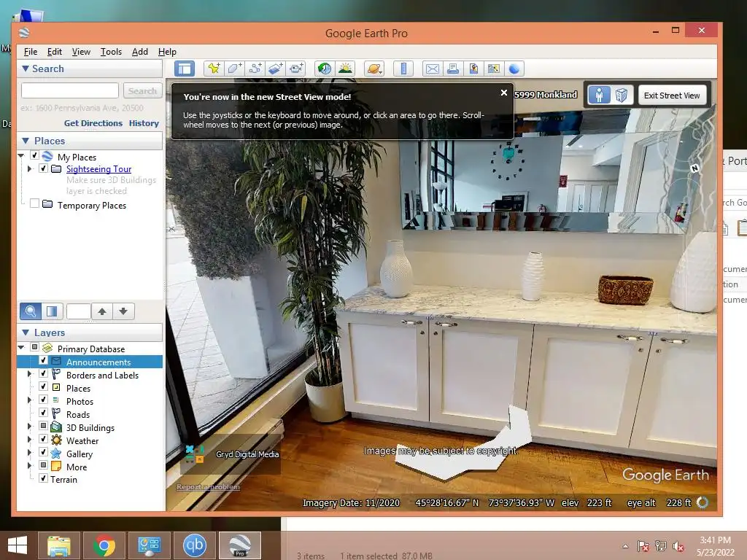Image resolution: width=747 pixels, height=560 pixels.
Task: Open the File menu
Action: pyautogui.click(x=31, y=52)
